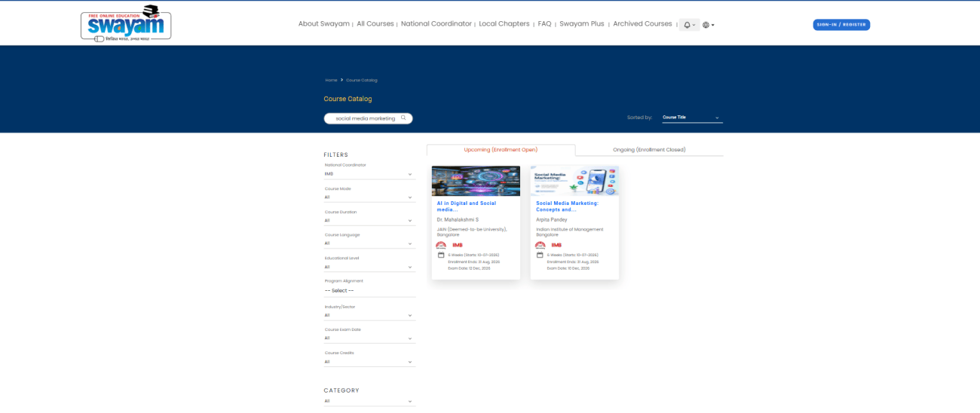980x413 pixels.
Task: Open the Course Exam Date filter dropdown
Action: point(369,338)
